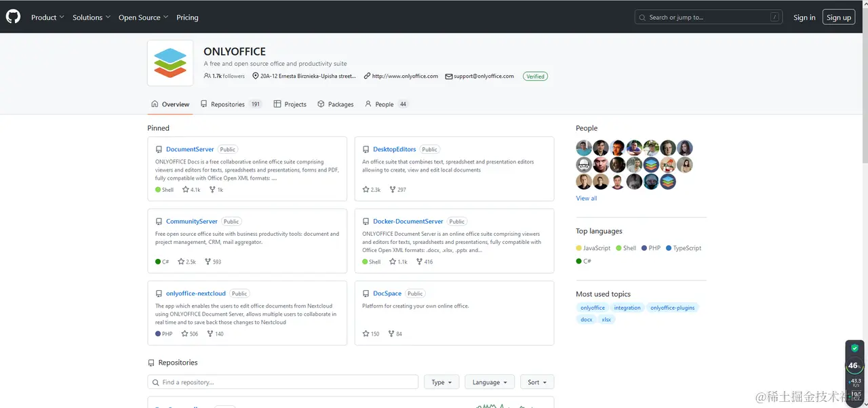Open the Language filter dropdown
The image size is (868, 408).
[490, 382]
